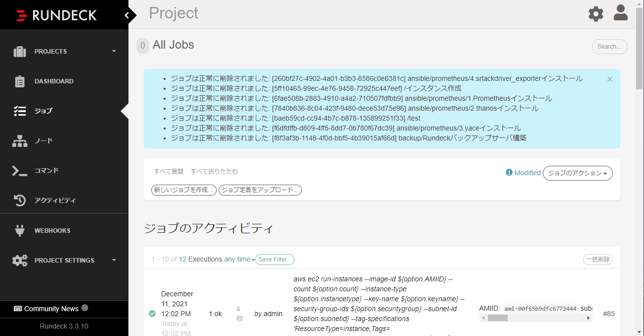Click the deleted 1.Prometheus message line
This screenshot has width=644, height=336.
click(361, 98)
